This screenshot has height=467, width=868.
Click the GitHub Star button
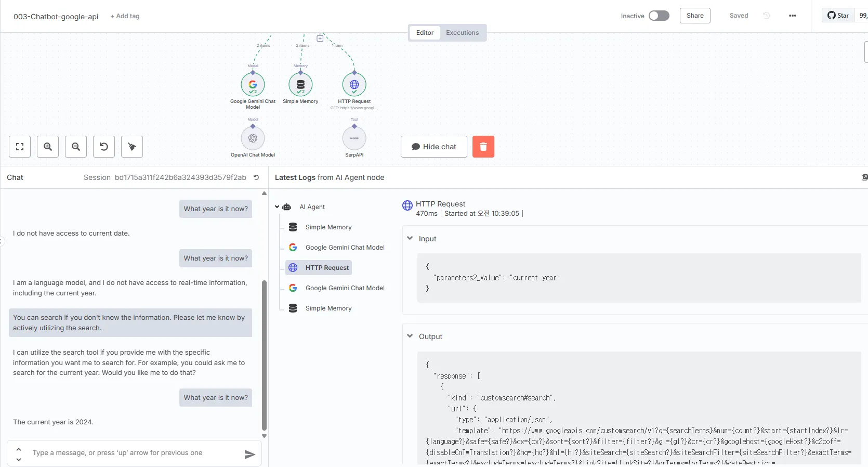click(x=838, y=16)
